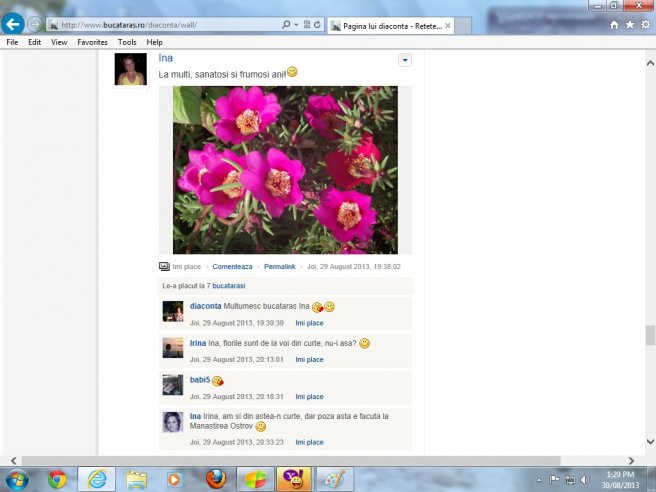Click the Refresh icon in address bar
The height and width of the screenshot is (492, 656).
pos(317,24)
